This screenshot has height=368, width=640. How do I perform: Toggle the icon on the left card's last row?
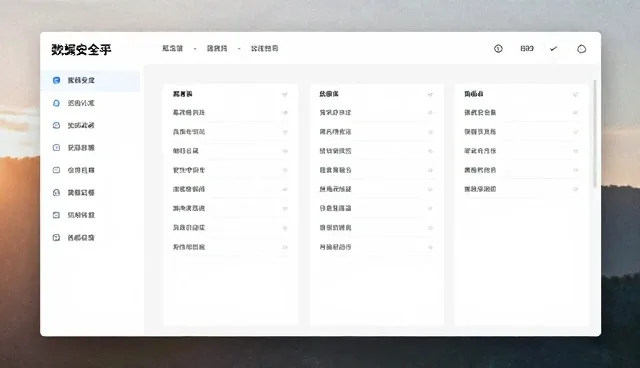click(x=285, y=247)
